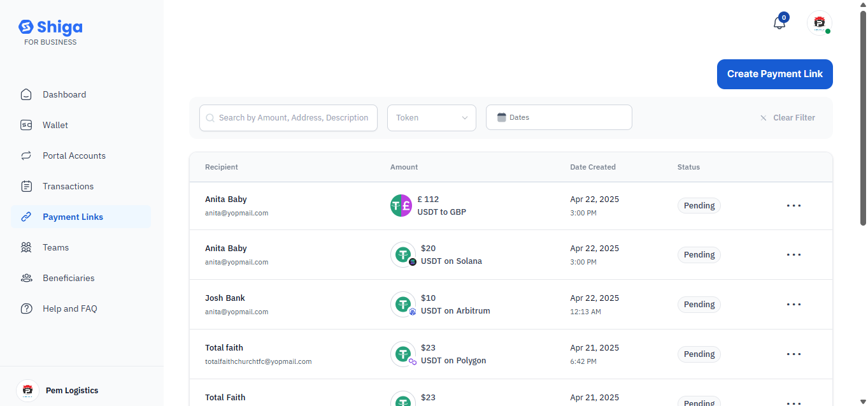Click the USDT on Arbitrum token icon
Viewport: 868px width, 406px height.
(x=403, y=305)
